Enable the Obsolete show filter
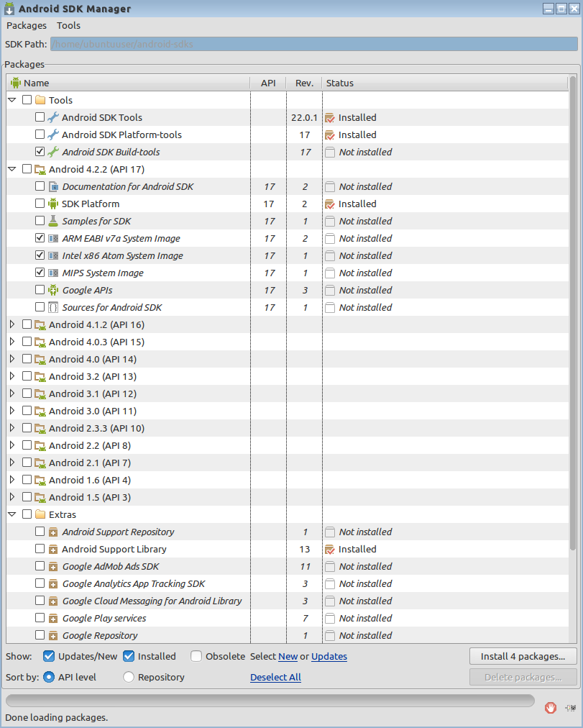Viewport: 583px width, 728px height. tap(196, 656)
